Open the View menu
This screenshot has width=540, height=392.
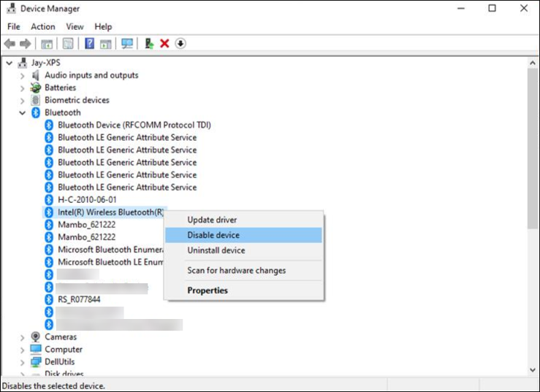point(75,26)
